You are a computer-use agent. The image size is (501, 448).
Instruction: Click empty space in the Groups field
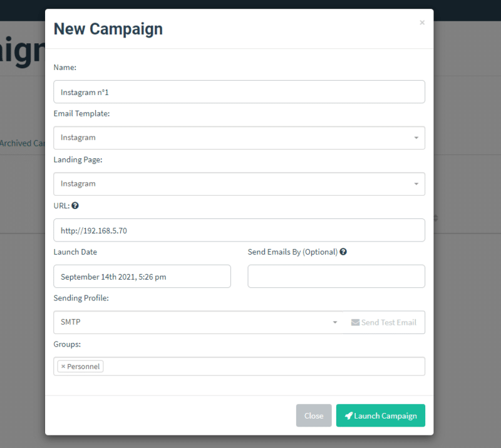[263, 367]
